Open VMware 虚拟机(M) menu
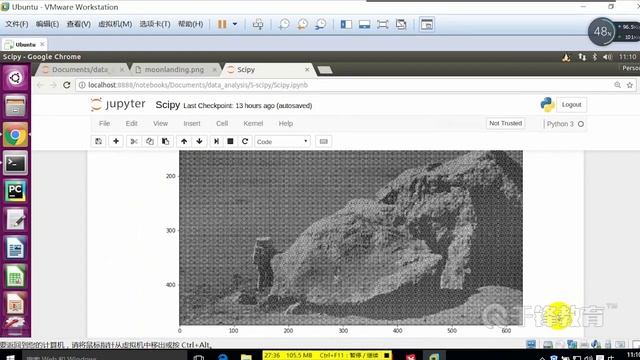 click(x=115, y=24)
